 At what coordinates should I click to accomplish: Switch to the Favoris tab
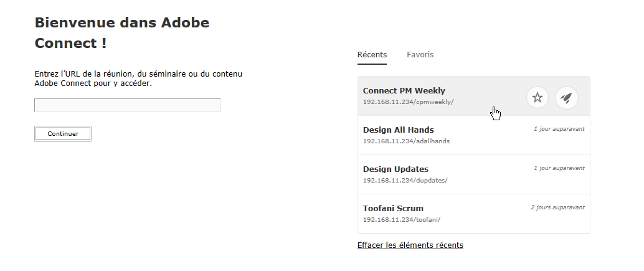(x=420, y=55)
